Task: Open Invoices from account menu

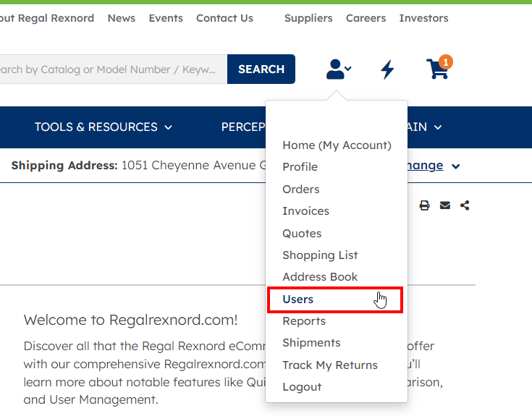Action: click(305, 211)
